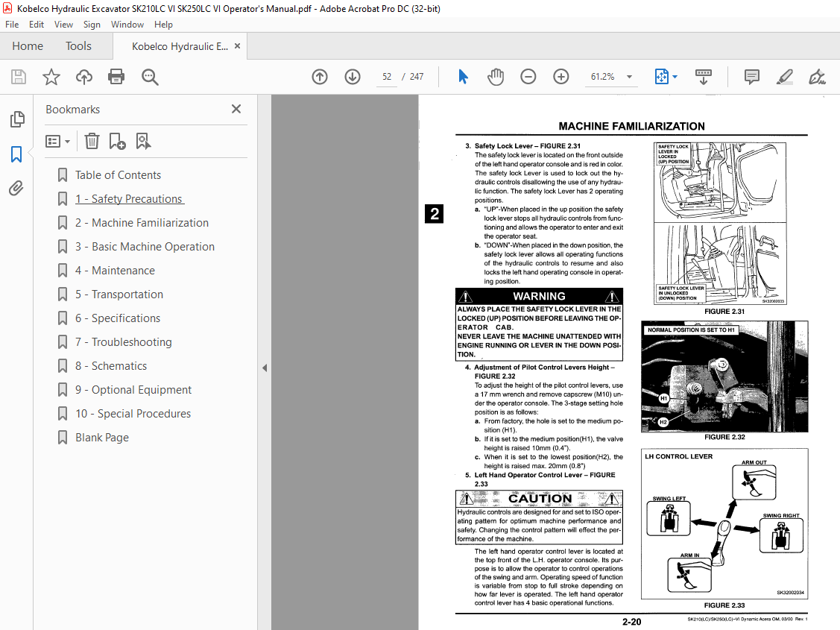Open bookmark options dropdown menu
This screenshot has width=840, height=630.
click(x=58, y=142)
